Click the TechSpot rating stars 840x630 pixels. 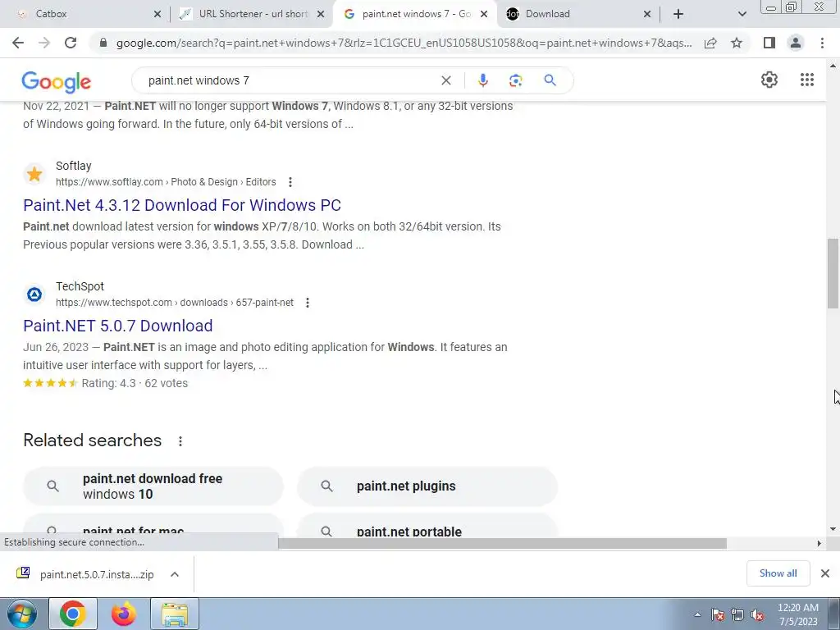[x=50, y=383]
